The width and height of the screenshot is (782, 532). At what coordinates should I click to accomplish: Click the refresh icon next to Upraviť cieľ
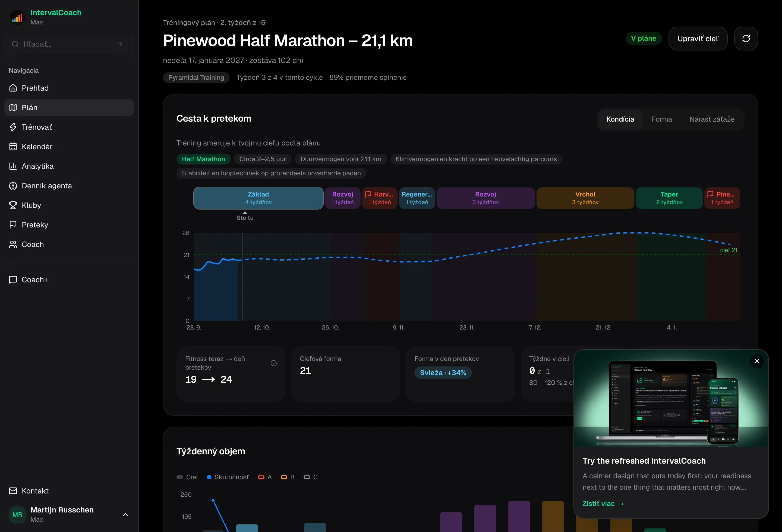click(x=746, y=39)
